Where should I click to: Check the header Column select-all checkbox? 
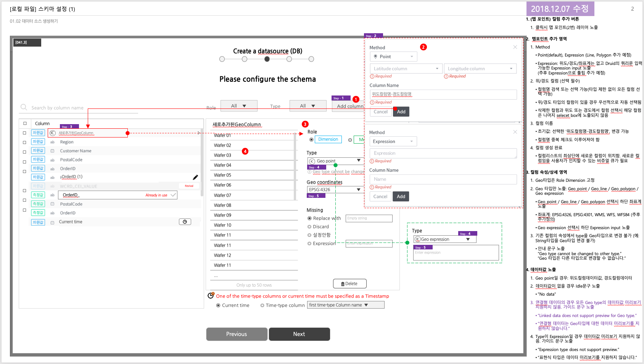tap(25, 123)
